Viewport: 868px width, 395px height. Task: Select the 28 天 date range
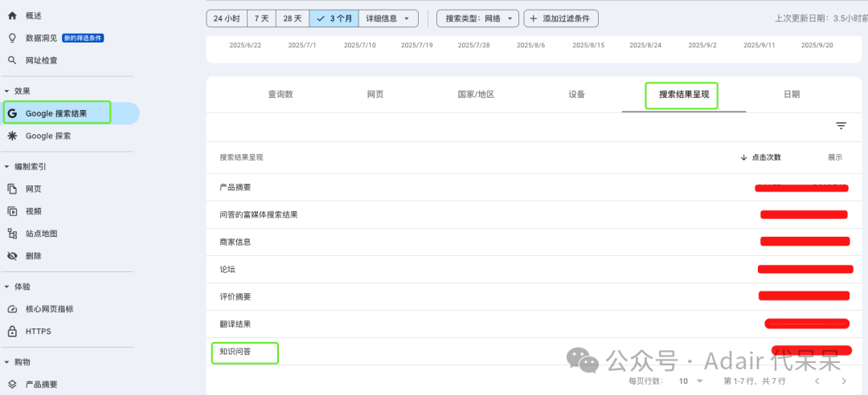tap(293, 18)
